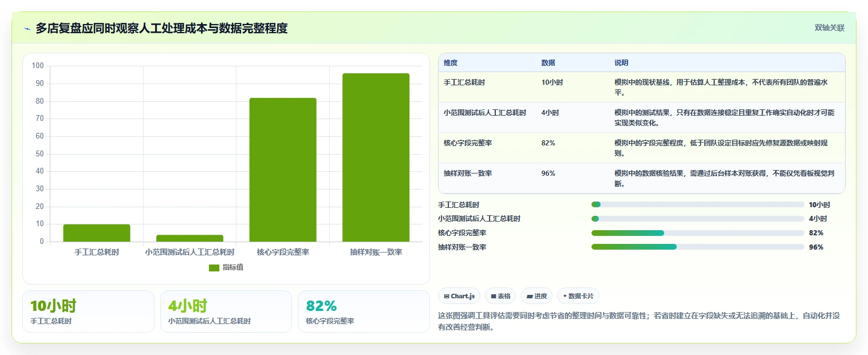The width and height of the screenshot is (868, 355).
Task: Click the 说明 table column header
Action: tap(621, 63)
